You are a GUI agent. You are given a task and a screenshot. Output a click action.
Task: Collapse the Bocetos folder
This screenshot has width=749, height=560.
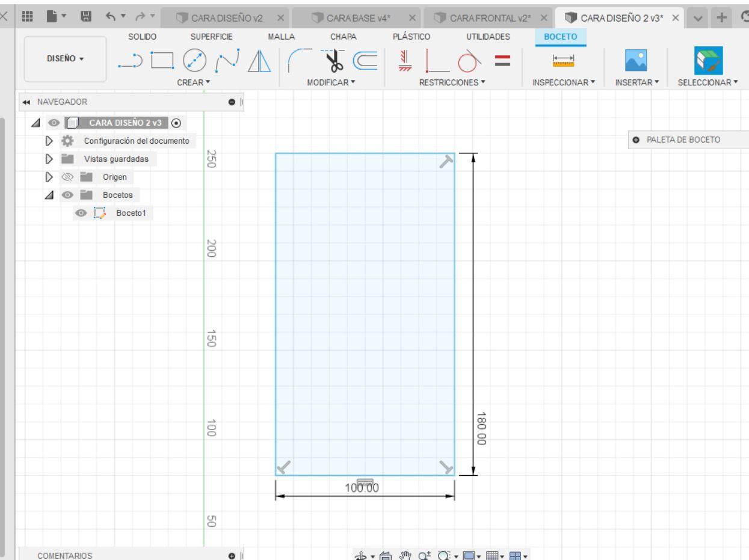pos(49,195)
